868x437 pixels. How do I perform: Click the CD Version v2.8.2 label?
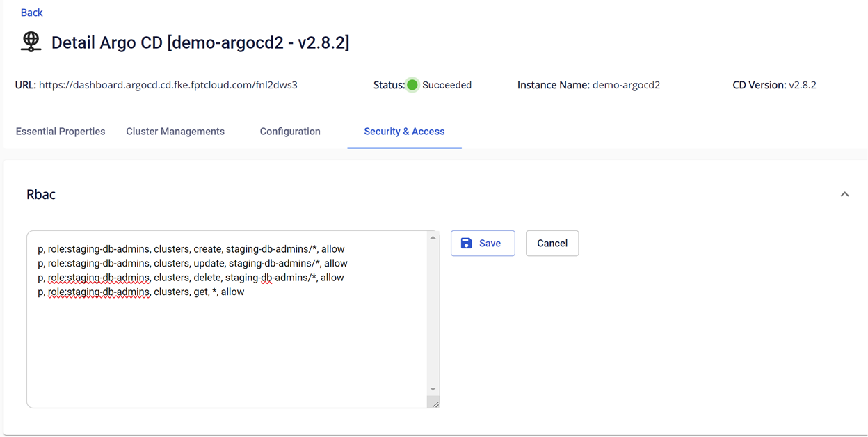[774, 85]
